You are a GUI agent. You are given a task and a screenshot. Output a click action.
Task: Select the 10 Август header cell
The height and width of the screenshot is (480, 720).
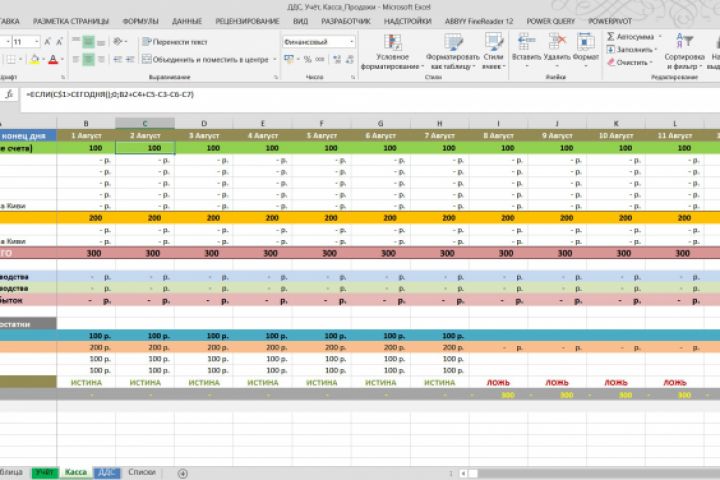(616, 136)
